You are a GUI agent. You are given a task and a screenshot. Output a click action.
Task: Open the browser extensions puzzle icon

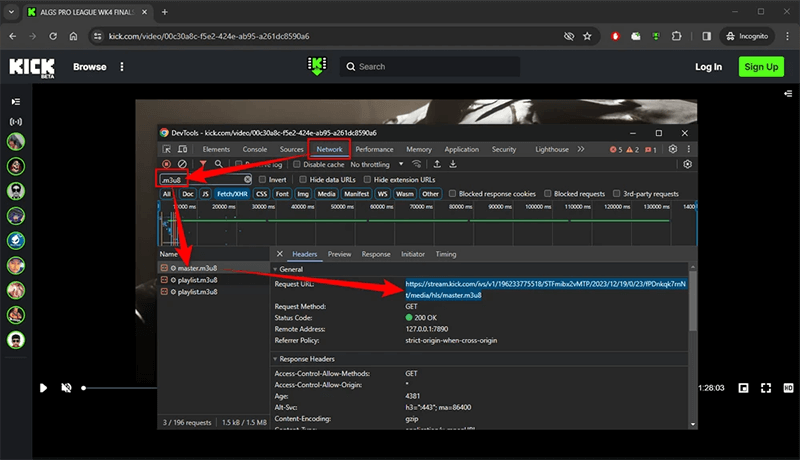[677, 36]
